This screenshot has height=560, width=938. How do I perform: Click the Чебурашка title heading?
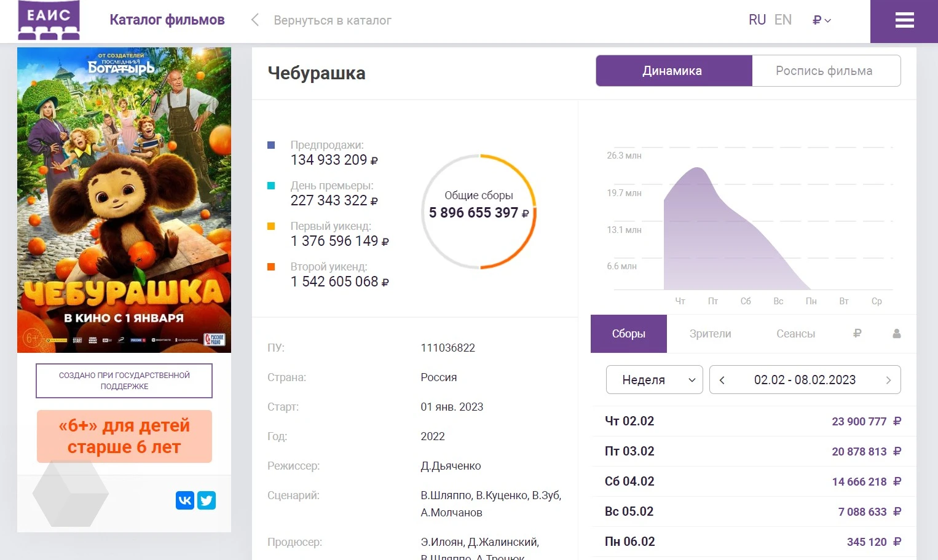(x=317, y=73)
